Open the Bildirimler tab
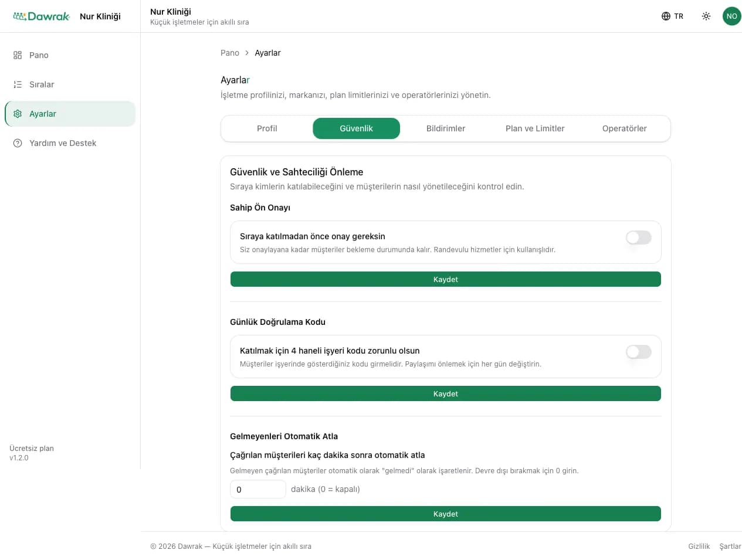This screenshot has height=560, width=742. point(446,128)
